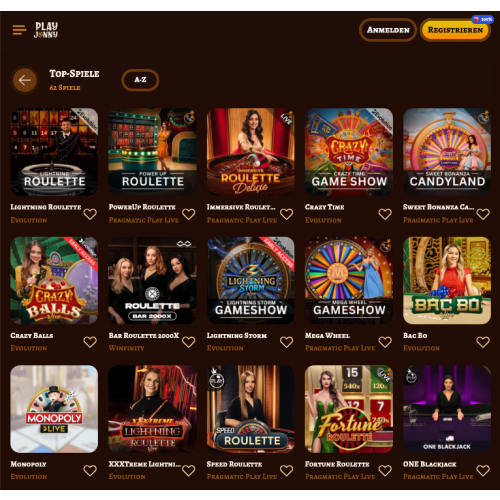The image size is (500, 500).
Task: Favorite the Bac Bo game
Action: click(x=483, y=342)
